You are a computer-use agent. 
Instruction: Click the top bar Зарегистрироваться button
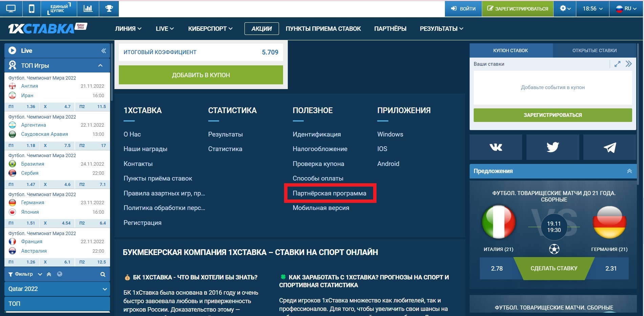518,8
